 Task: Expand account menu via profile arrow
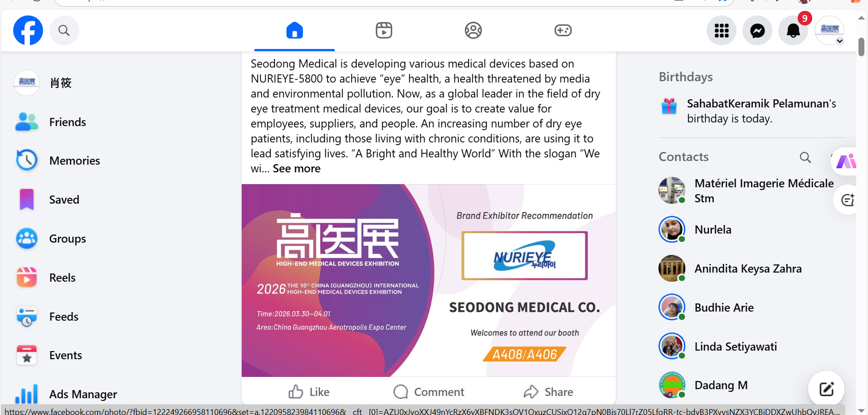click(x=840, y=41)
